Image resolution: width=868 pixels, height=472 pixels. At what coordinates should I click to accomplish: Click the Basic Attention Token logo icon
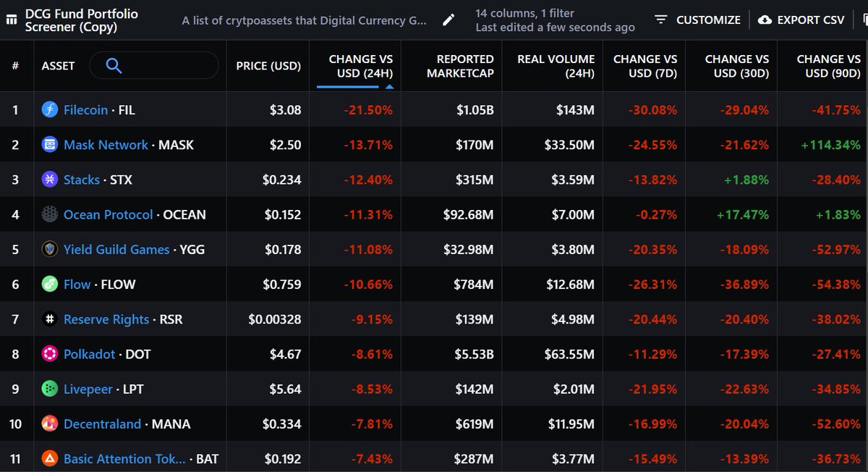click(50, 458)
